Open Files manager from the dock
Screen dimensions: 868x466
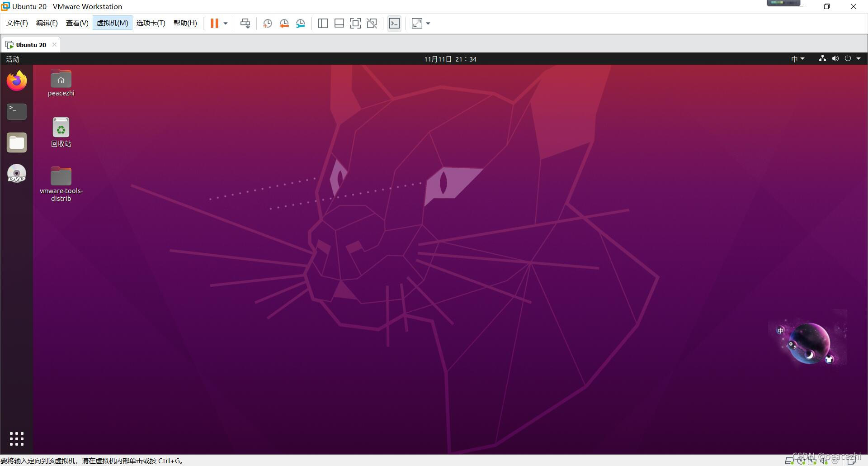point(17,143)
